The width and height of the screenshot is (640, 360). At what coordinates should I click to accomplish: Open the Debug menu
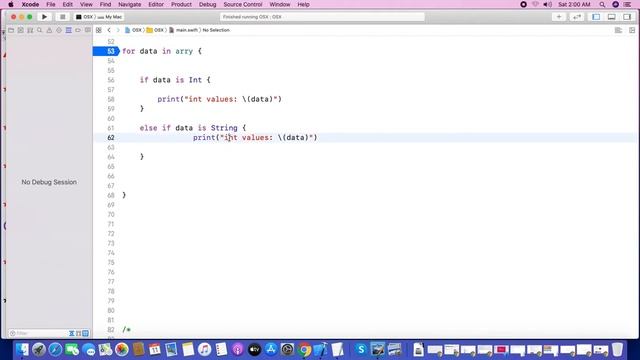point(207,4)
